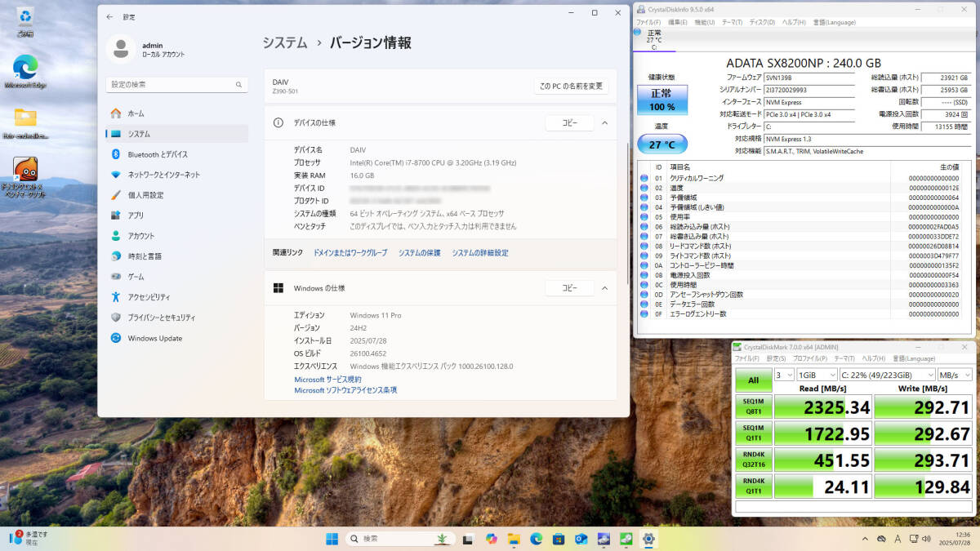Switch to CrystalDiskInfo taskbar icon
The height and width of the screenshot is (551, 980).
click(604, 539)
